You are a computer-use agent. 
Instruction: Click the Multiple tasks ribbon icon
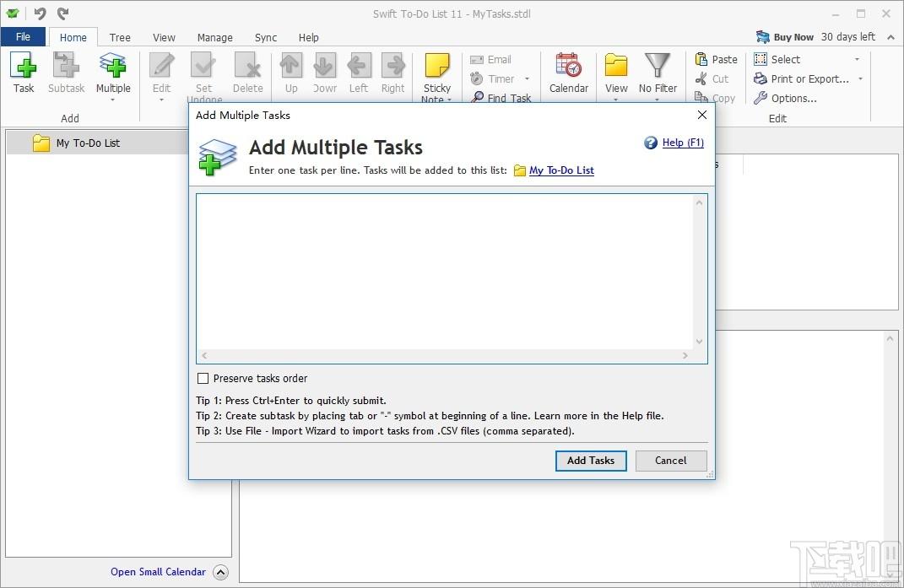pyautogui.click(x=113, y=65)
